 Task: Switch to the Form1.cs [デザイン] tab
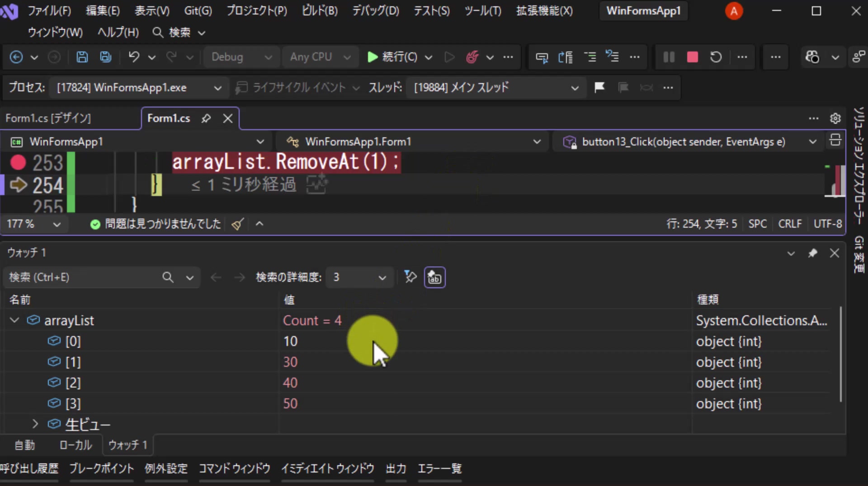click(x=48, y=118)
